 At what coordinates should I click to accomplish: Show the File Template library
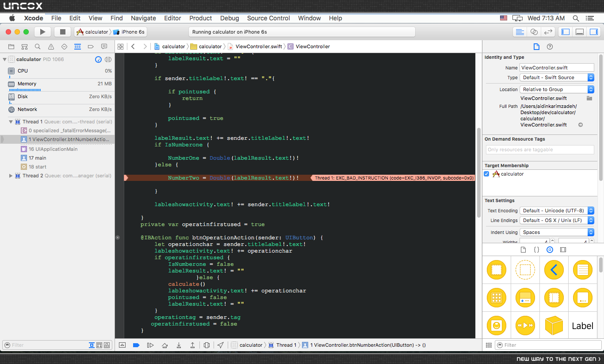pyautogui.click(x=523, y=250)
